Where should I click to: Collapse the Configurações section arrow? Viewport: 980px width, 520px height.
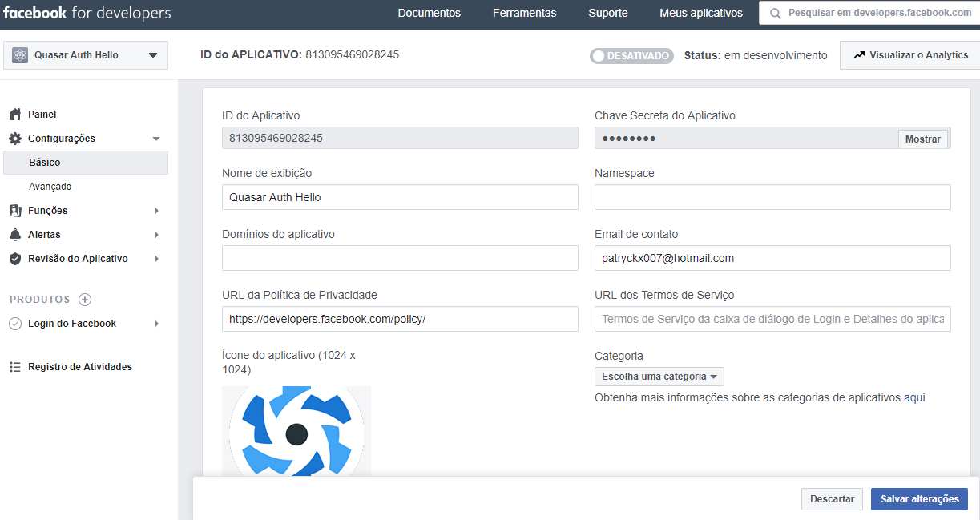pyautogui.click(x=156, y=139)
